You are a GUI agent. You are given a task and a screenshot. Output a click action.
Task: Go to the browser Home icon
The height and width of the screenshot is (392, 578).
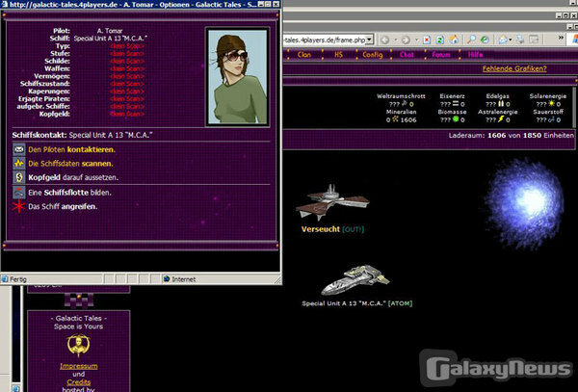pyautogui.click(x=454, y=39)
